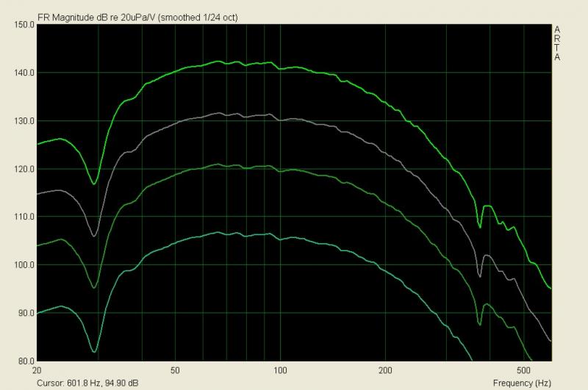The height and width of the screenshot is (390, 588).
Task: Click the top bright green curve's peak
Action: [218, 61]
